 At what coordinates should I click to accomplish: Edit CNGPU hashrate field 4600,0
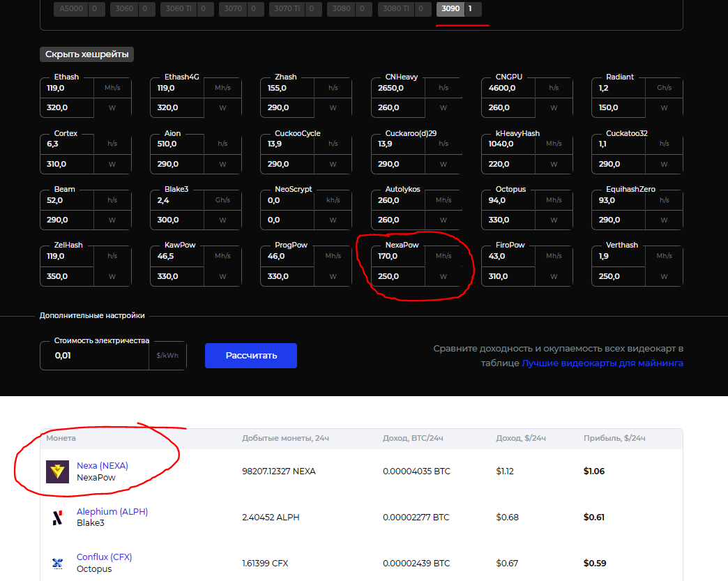(x=508, y=88)
